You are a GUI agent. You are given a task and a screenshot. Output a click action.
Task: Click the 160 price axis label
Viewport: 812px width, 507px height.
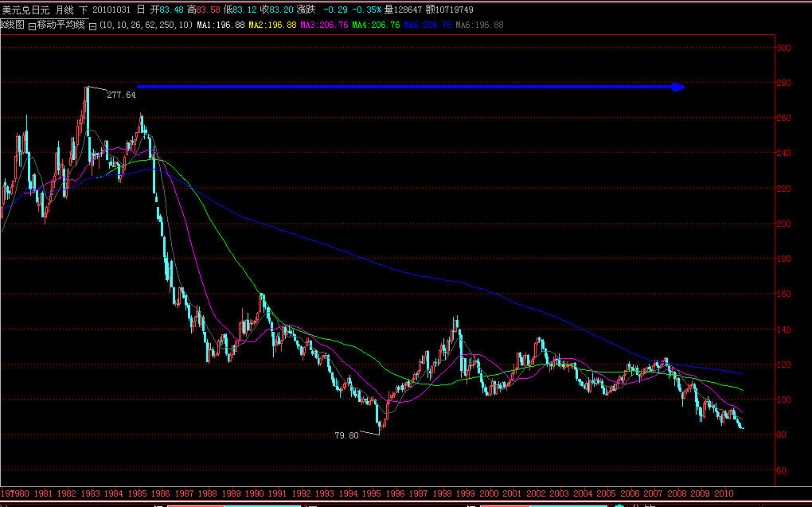(784, 294)
